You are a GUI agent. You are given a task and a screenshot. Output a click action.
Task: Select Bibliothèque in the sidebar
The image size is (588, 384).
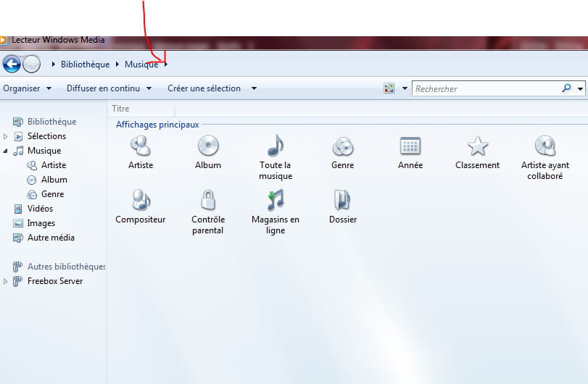pyautogui.click(x=51, y=122)
